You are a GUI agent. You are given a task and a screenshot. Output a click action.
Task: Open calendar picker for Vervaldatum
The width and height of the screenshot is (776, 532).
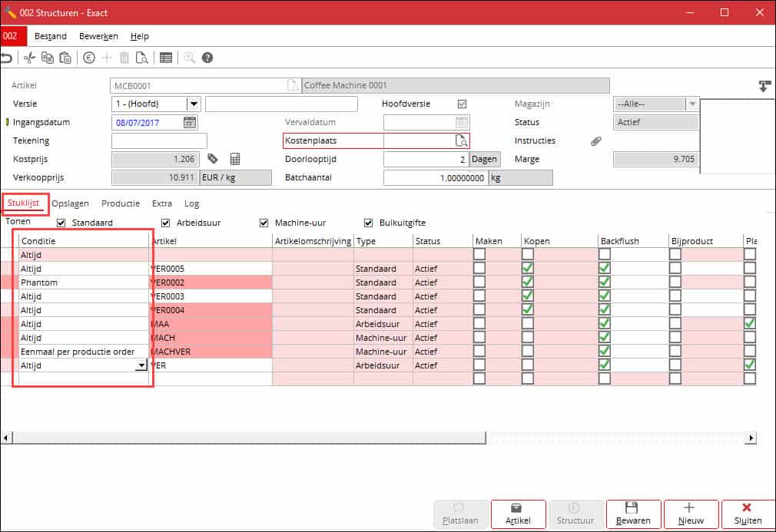(x=461, y=122)
